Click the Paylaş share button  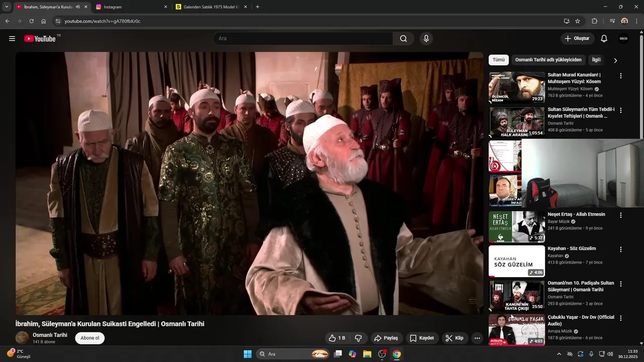(x=386, y=338)
